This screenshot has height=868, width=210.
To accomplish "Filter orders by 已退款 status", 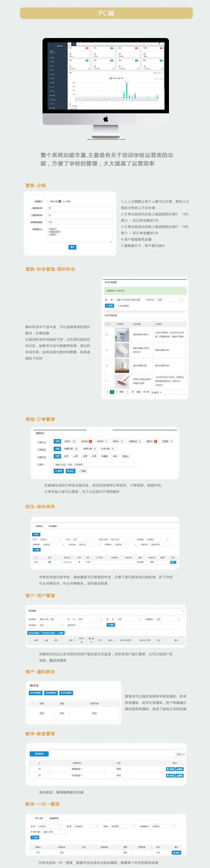I will [167, 441].
